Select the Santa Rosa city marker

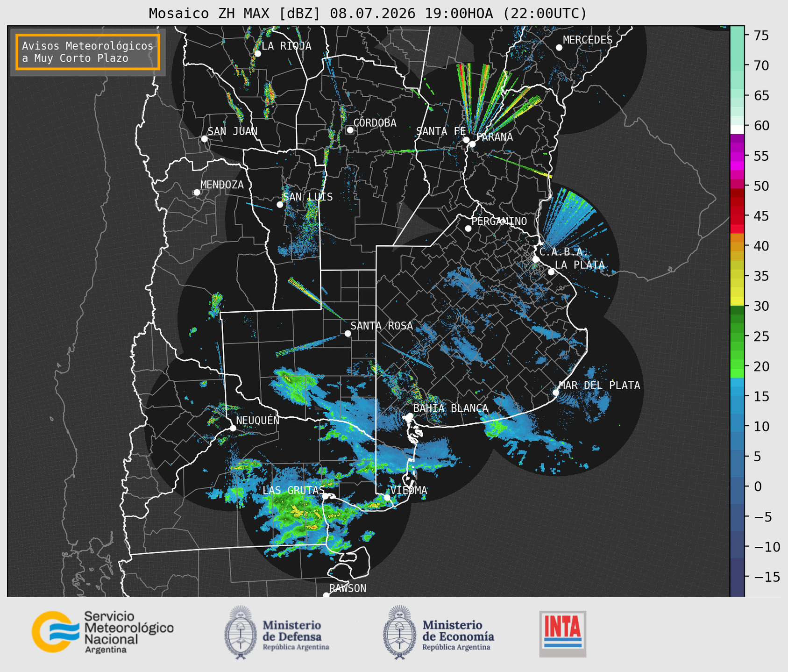tap(348, 333)
